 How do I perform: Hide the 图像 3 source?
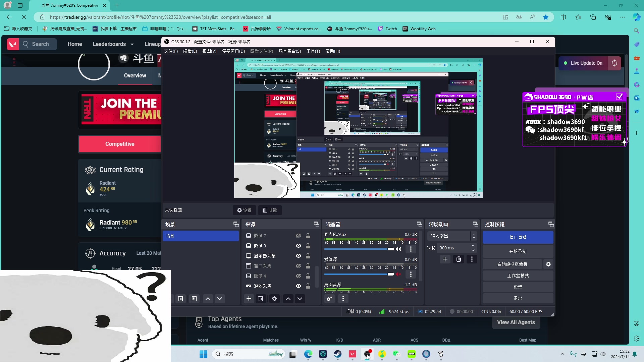tap(298, 246)
